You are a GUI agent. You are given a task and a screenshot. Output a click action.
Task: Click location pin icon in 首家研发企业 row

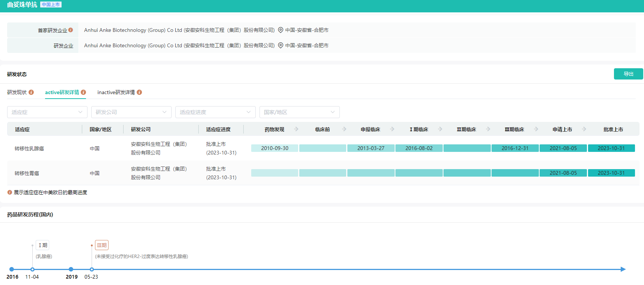pyautogui.click(x=281, y=30)
